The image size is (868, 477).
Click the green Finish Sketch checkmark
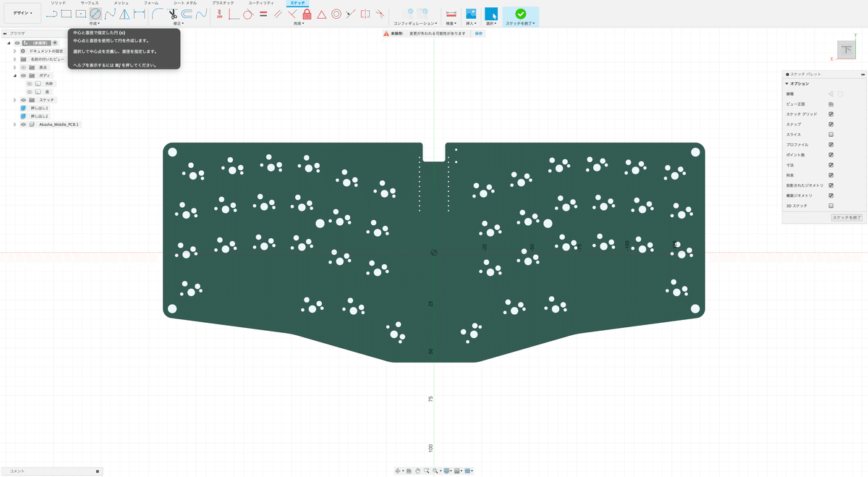[x=521, y=13]
